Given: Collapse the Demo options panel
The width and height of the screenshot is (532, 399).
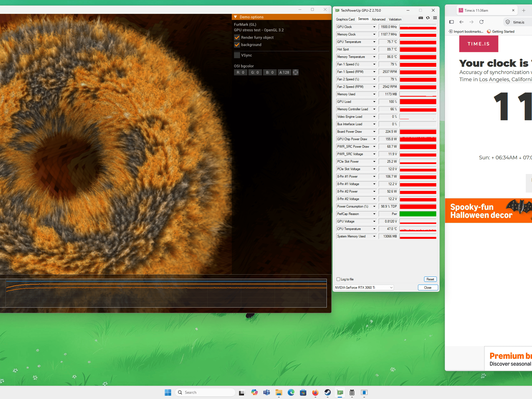Looking at the screenshot, I should [x=235, y=17].
